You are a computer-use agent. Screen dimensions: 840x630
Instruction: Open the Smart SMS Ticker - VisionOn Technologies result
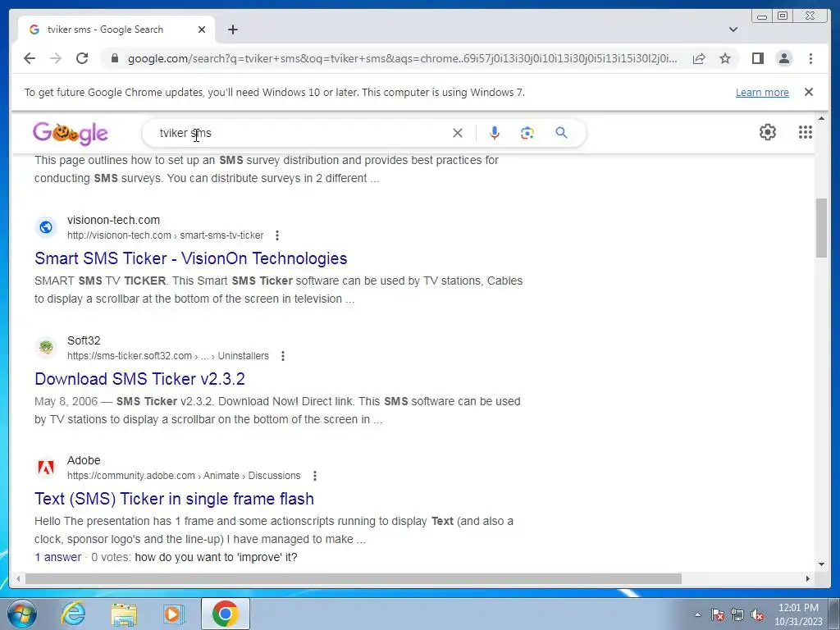click(190, 258)
